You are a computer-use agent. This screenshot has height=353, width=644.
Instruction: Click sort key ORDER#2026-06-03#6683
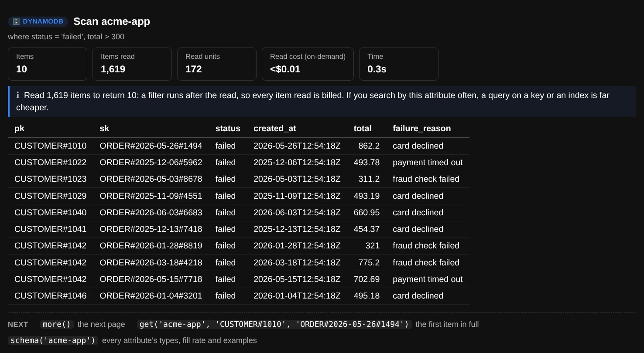coord(151,213)
